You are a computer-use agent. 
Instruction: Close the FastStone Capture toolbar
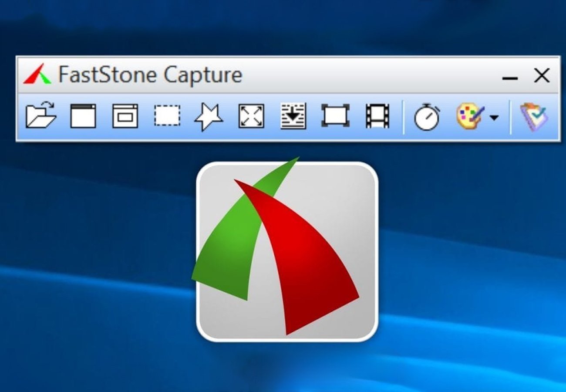542,75
